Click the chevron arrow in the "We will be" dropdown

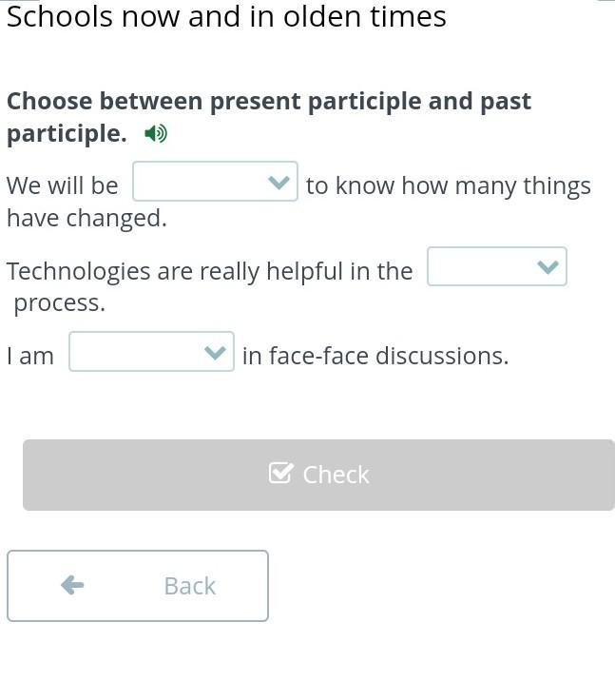pos(279,183)
